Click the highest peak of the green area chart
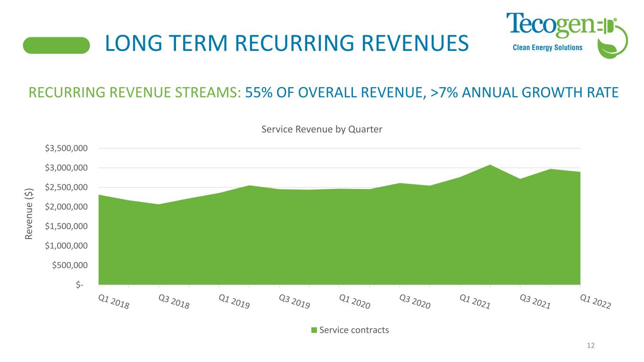This screenshot has width=644, height=362. (490, 165)
